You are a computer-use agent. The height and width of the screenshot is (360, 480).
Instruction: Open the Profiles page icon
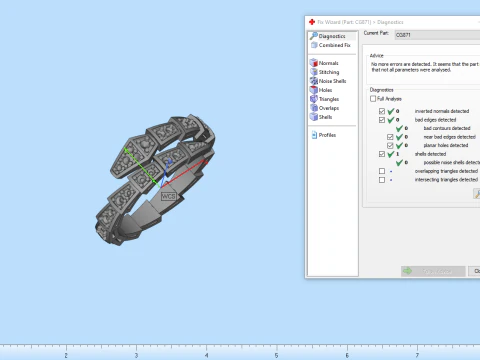pyautogui.click(x=314, y=135)
